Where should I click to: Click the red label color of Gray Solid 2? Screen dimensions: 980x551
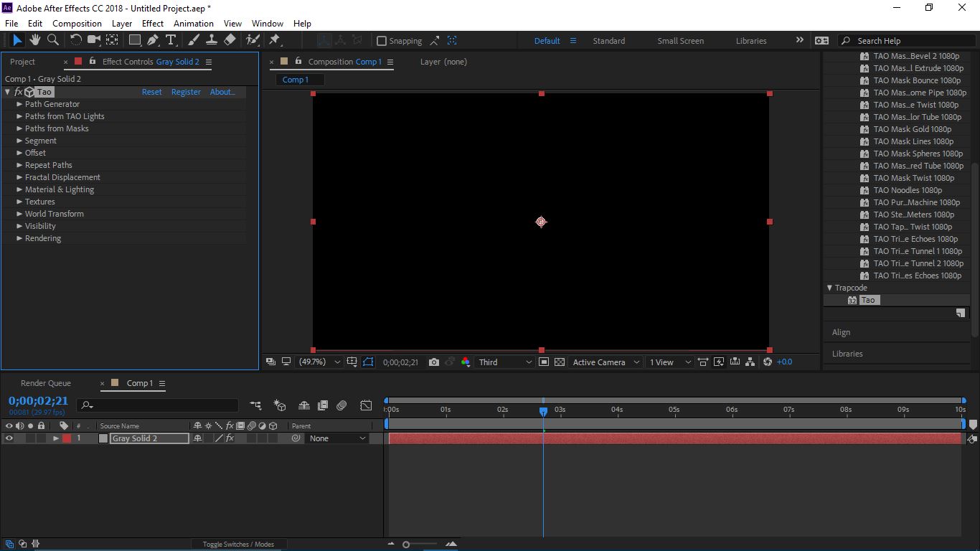(67, 438)
